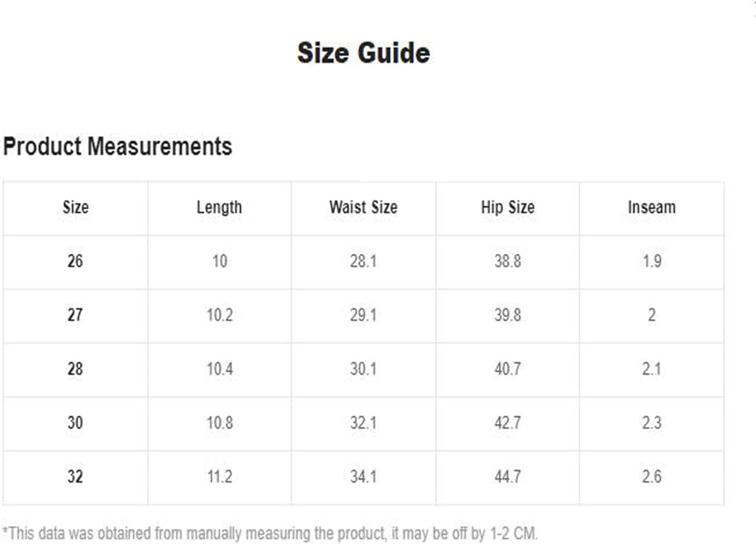
Task: Click size 32 row label
Action: [x=75, y=477]
